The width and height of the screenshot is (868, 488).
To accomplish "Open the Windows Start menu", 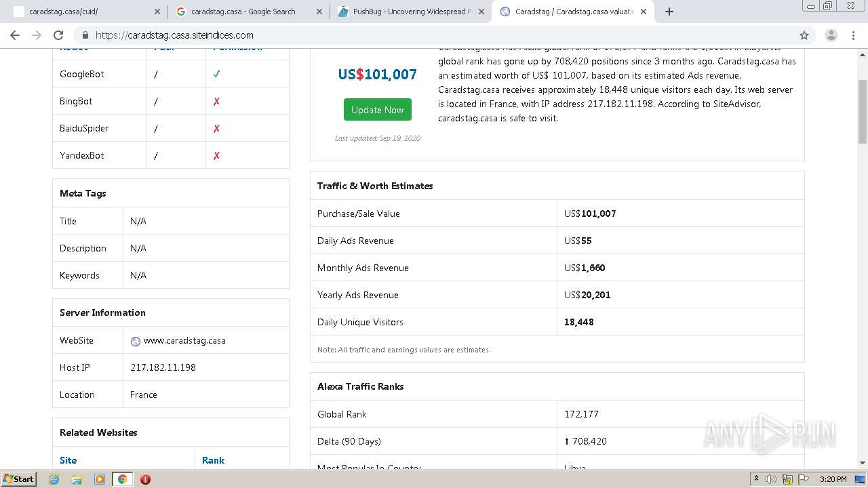I will [19, 479].
